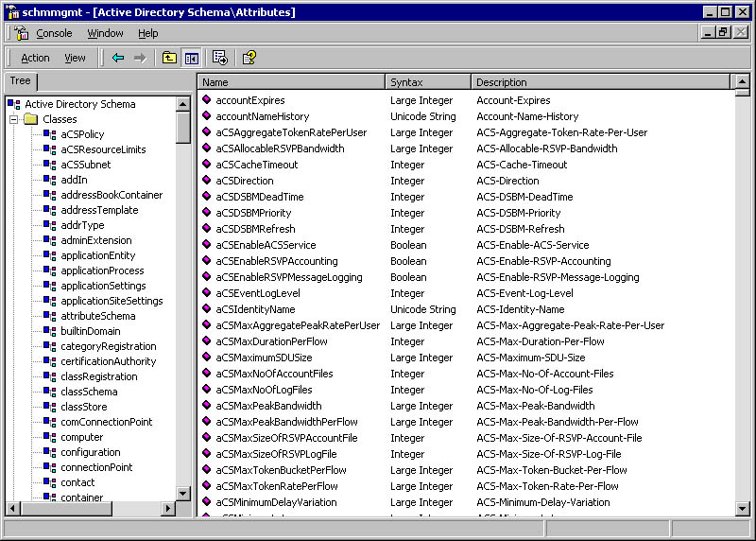Sort by the Syntax column header
The image size is (756, 541).
[x=427, y=82]
